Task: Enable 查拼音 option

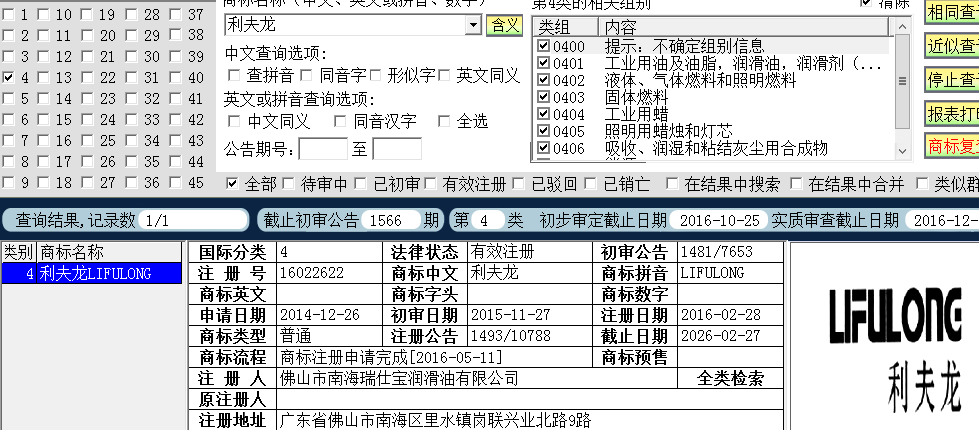Action: pyautogui.click(x=234, y=76)
